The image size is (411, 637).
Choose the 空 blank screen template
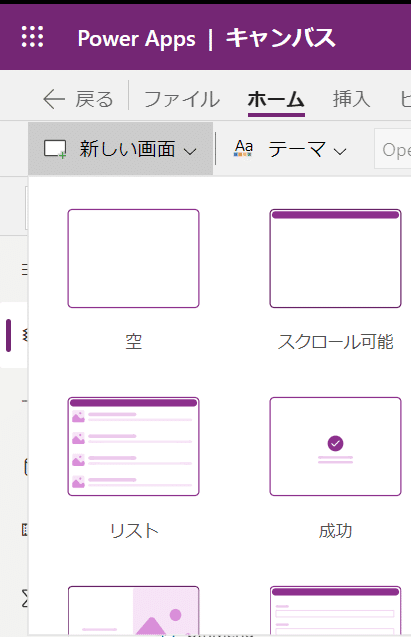134,258
